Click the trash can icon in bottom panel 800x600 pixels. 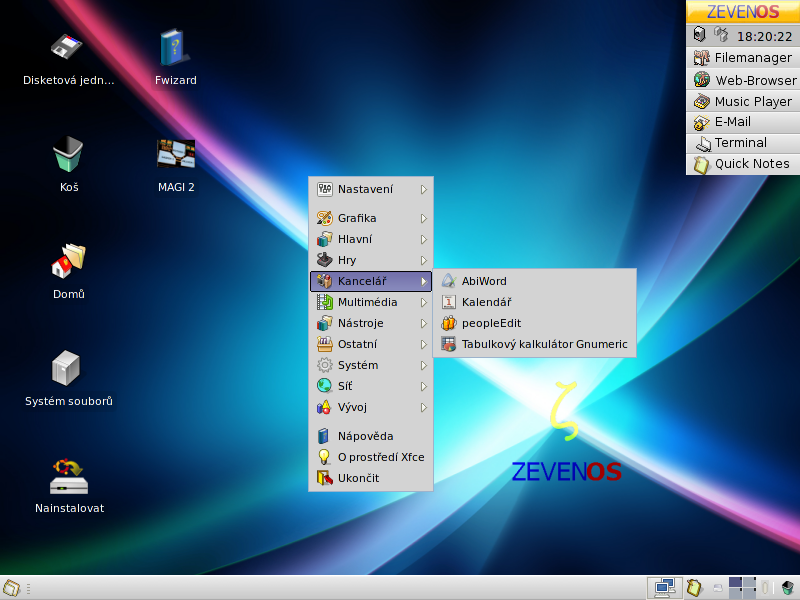(787, 588)
